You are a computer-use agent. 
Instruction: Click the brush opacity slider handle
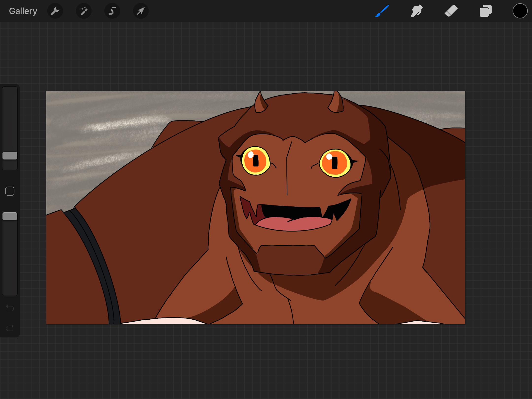click(x=10, y=216)
